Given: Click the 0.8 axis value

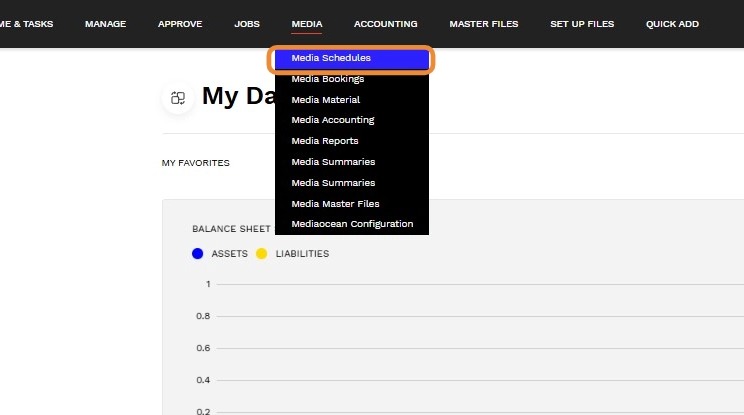Looking at the screenshot, I should click(203, 316).
